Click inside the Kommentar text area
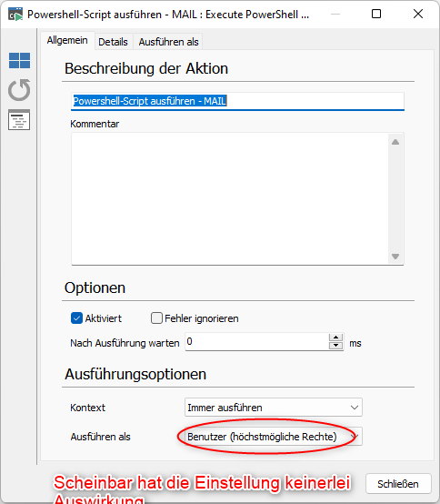The image size is (440, 504). click(230, 199)
